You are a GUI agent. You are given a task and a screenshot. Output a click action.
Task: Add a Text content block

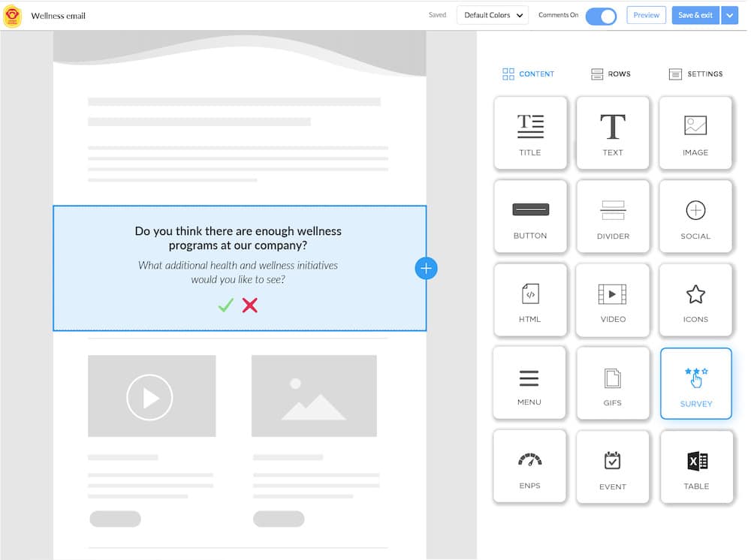pos(613,133)
